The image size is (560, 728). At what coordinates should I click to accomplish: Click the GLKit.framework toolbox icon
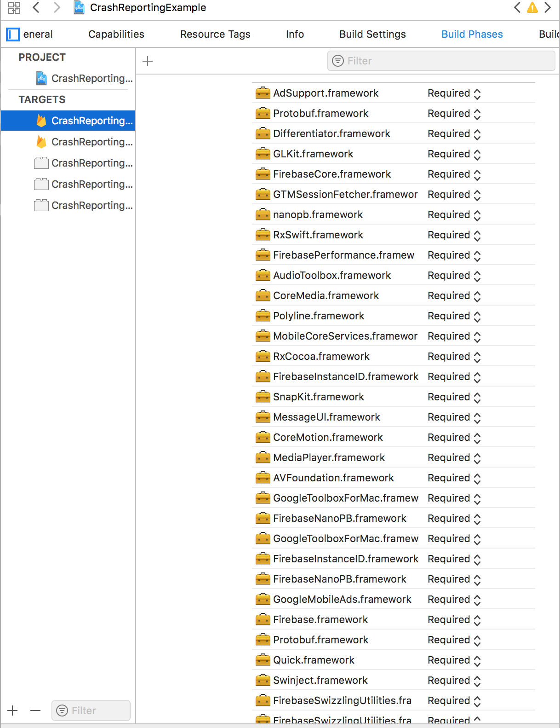pyautogui.click(x=263, y=154)
